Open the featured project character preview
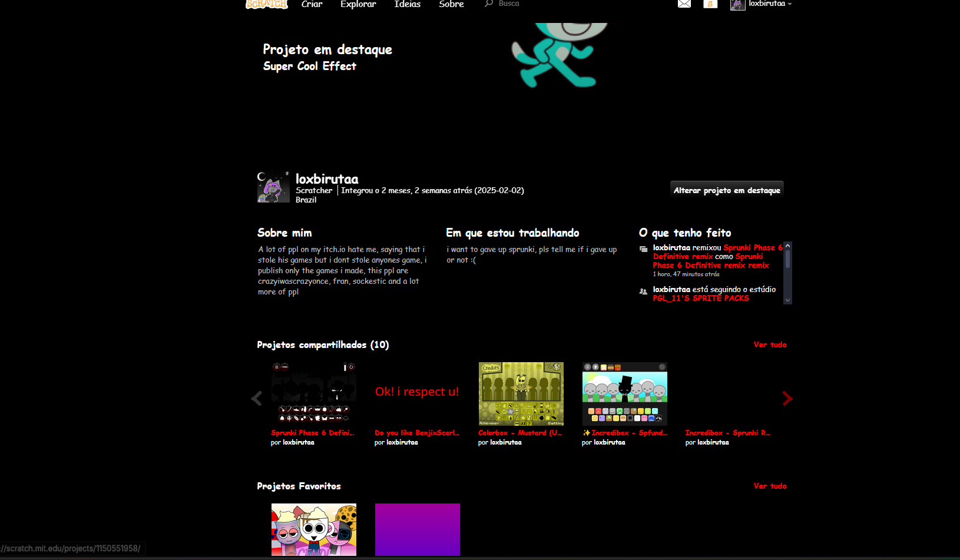960x560 pixels. coord(560,55)
